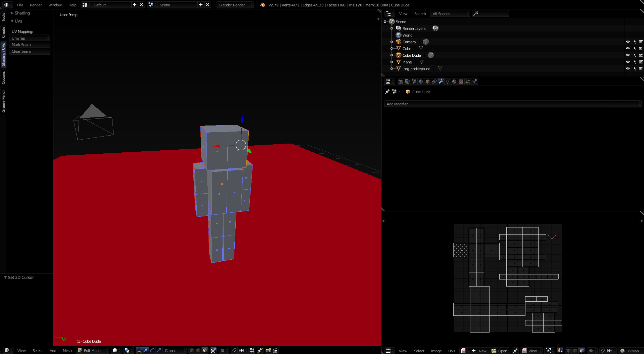This screenshot has width=644, height=354.
Task: Open the Render Layers properties tab
Action: coord(407,82)
